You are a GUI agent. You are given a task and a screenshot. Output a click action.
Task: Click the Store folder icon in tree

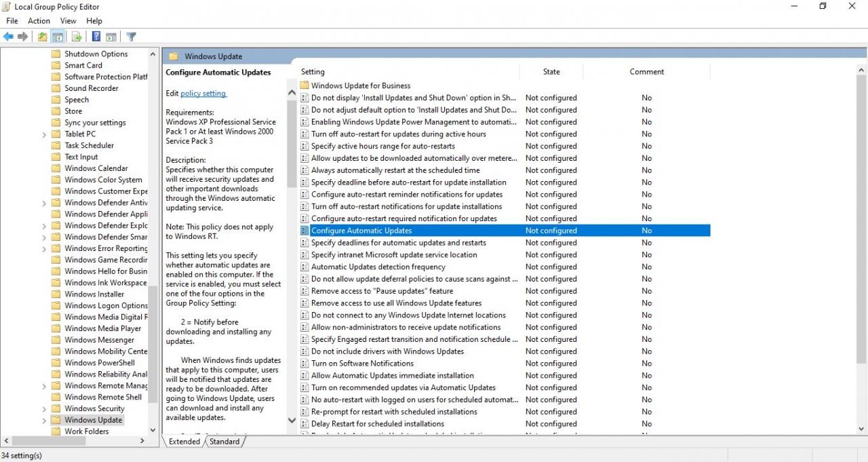tap(56, 111)
